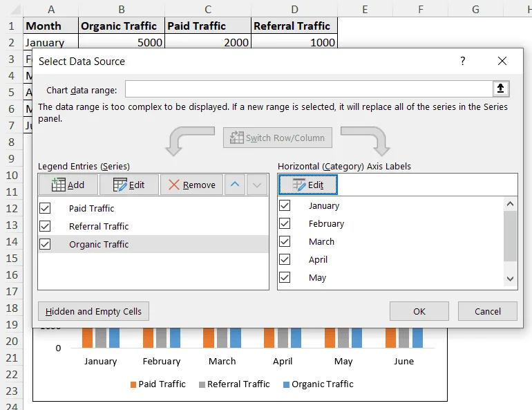Select the Organic Traffic series row

153,244
